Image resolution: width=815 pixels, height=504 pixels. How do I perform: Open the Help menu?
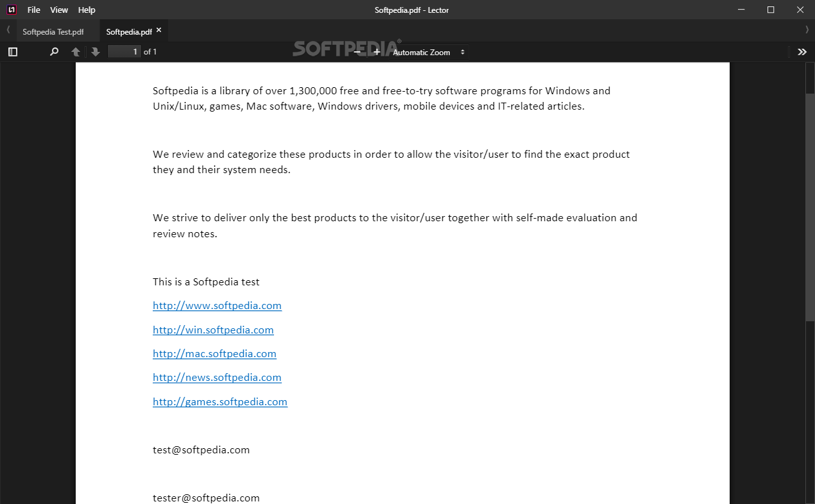(x=87, y=10)
